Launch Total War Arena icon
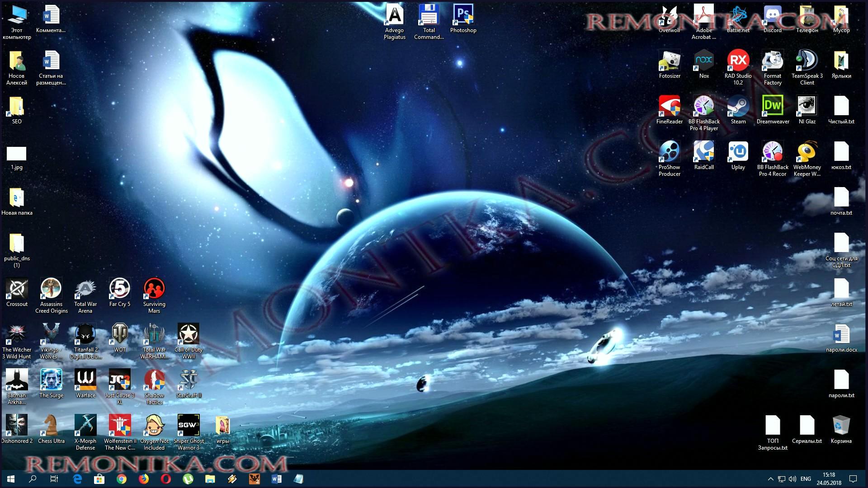 85,296
